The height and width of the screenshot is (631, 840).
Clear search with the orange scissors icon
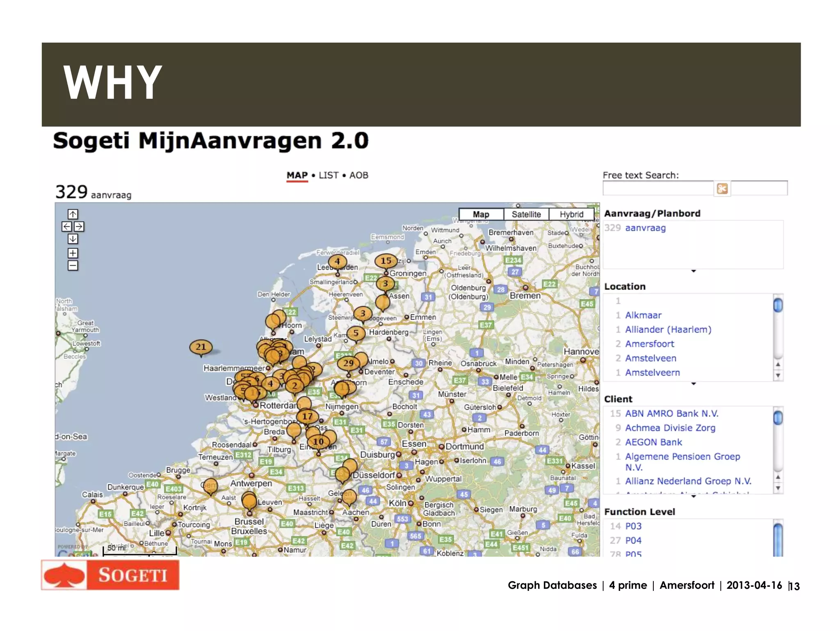coord(722,189)
